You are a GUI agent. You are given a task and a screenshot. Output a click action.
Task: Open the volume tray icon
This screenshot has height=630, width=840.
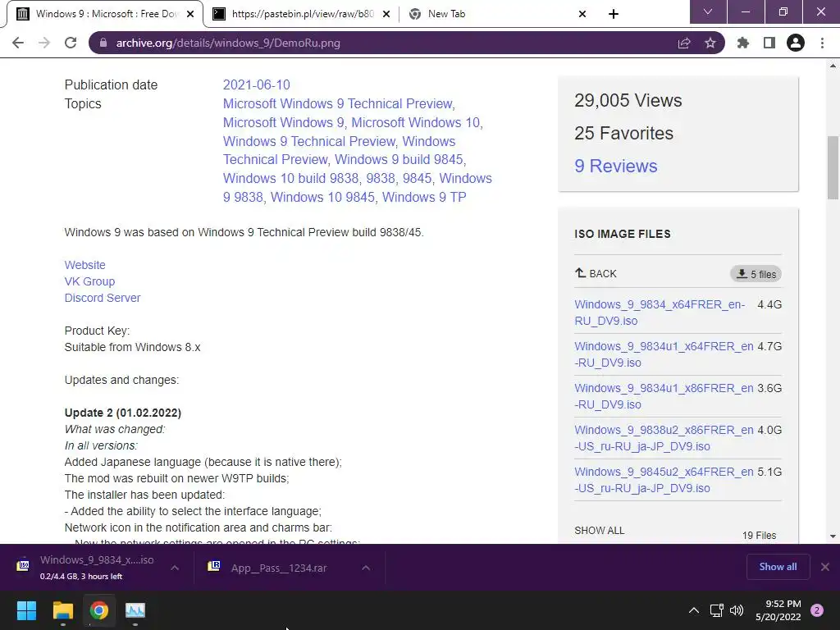(737, 610)
